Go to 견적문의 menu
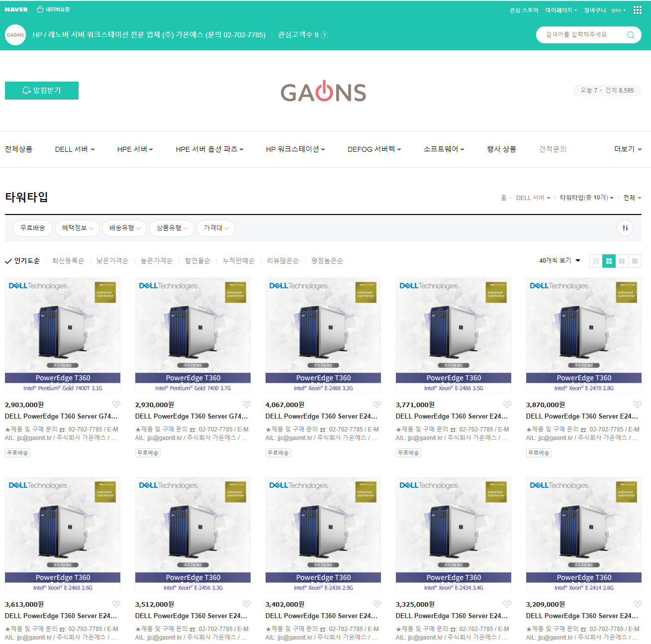Image resolution: width=651 pixels, height=644 pixels. [553, 149]
